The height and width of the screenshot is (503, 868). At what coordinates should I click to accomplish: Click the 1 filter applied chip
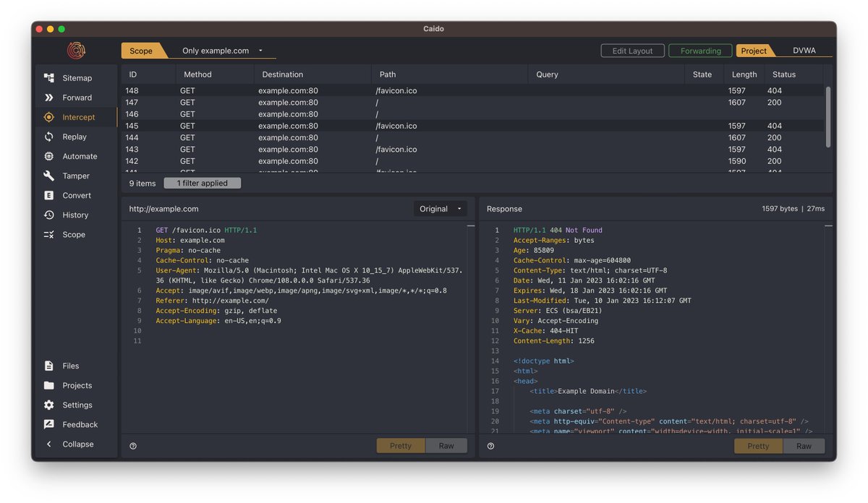click(x=202, y=183)
